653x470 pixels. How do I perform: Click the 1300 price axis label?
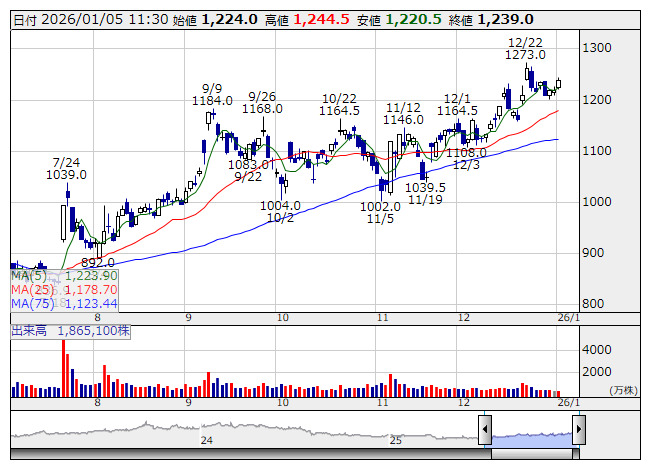tap(596, 48)
